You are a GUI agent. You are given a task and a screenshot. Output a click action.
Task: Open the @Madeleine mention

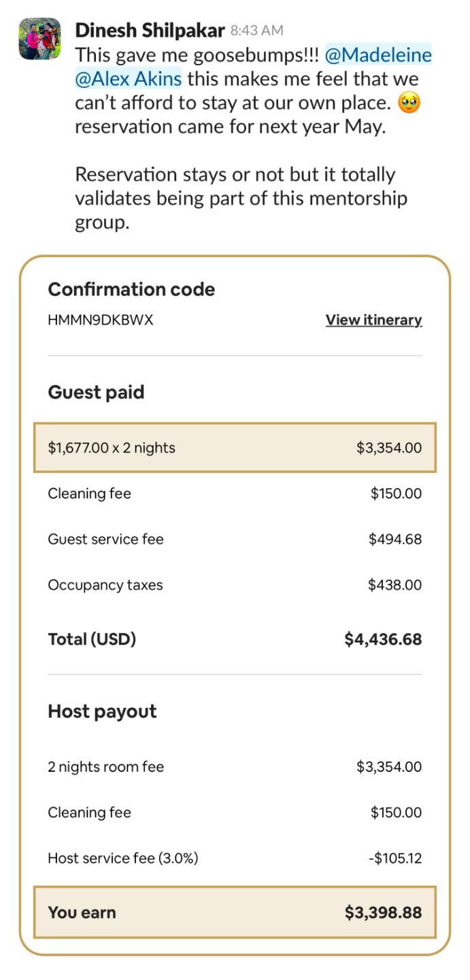point(378,54)
